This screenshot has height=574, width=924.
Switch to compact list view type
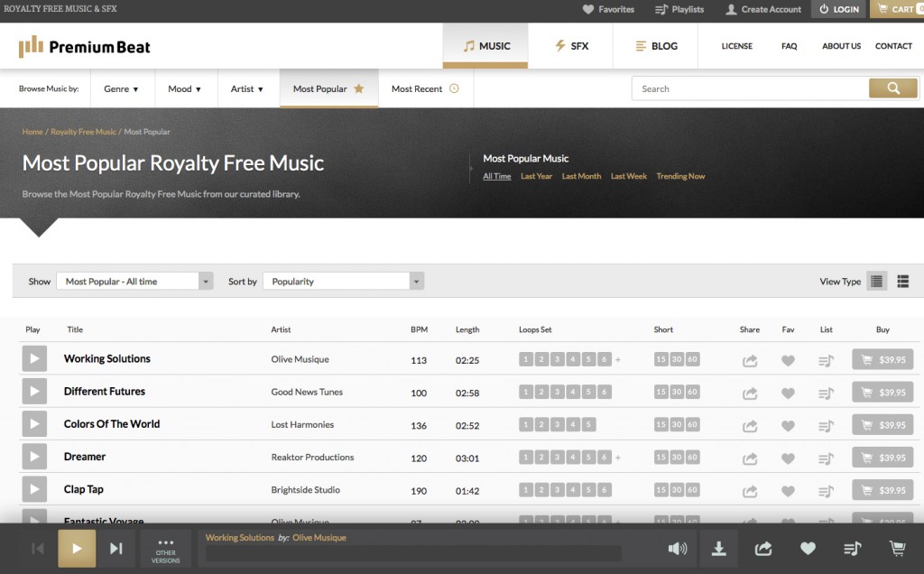coord(876,281)
